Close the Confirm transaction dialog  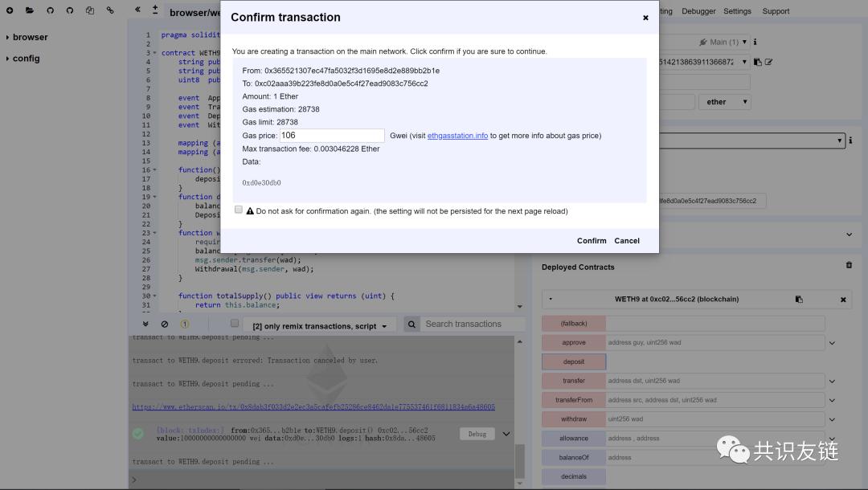click(x=645, y=18)
